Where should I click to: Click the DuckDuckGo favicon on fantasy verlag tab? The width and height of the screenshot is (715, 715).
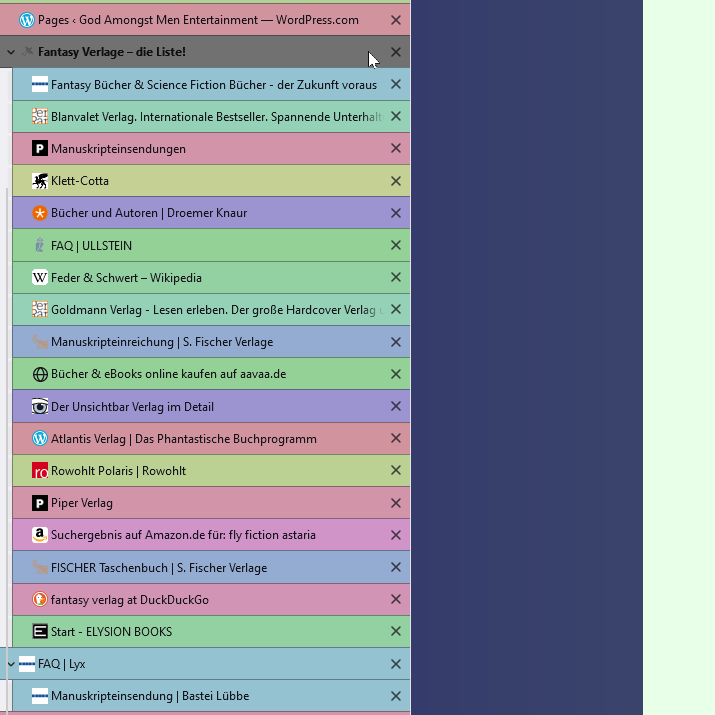[x=40, y=600]
